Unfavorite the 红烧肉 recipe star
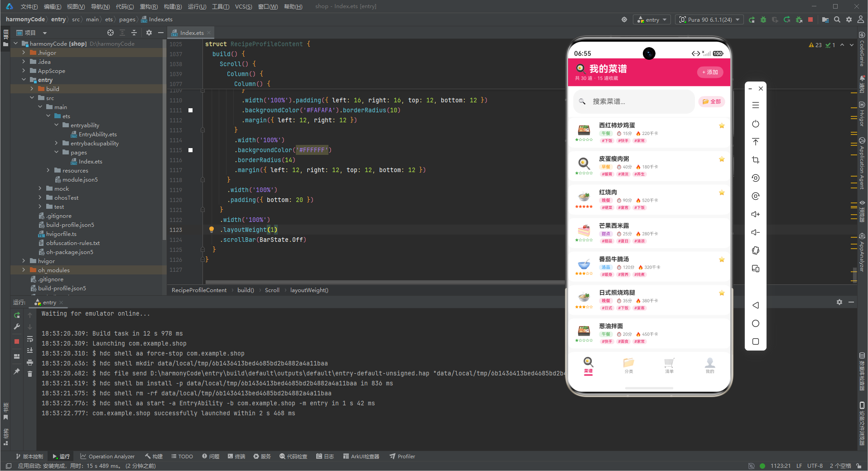This screenshot has height=471, width=868. [722, 193]
